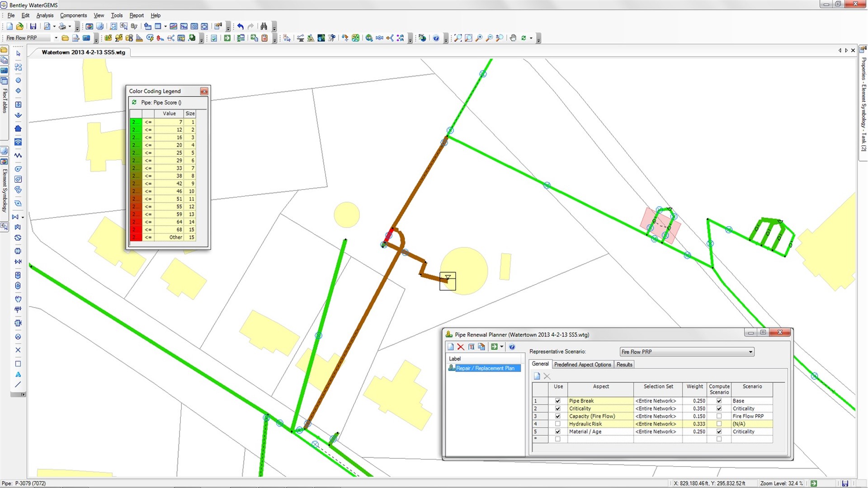
Task: Click the binoculars Find icon
Action: (x=264, y=27)
